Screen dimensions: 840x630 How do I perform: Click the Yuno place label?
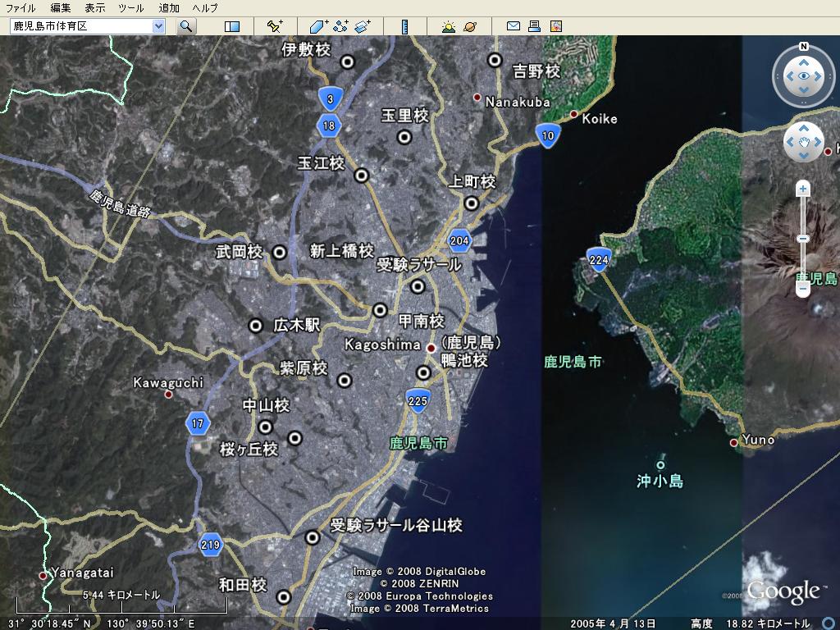click(x=758, y=440)
